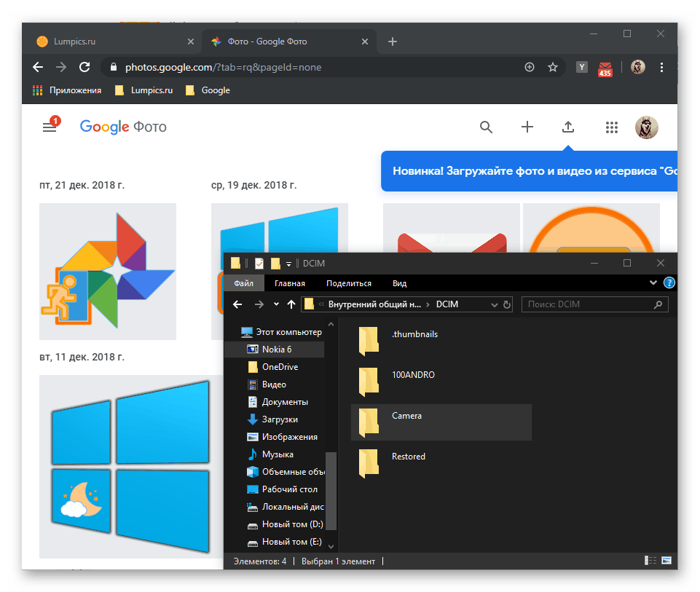Refresh the DCIM folder view
700x592 pixels.
coord(507,304)
